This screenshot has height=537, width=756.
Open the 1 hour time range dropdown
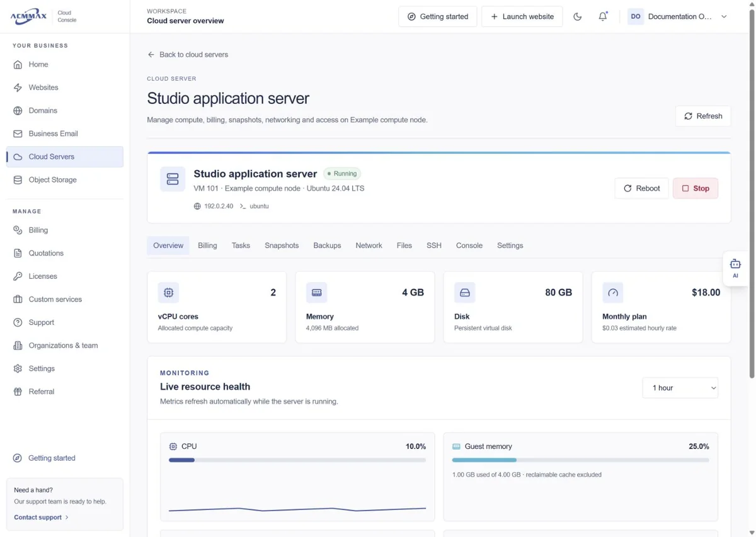tap(680, 388)
